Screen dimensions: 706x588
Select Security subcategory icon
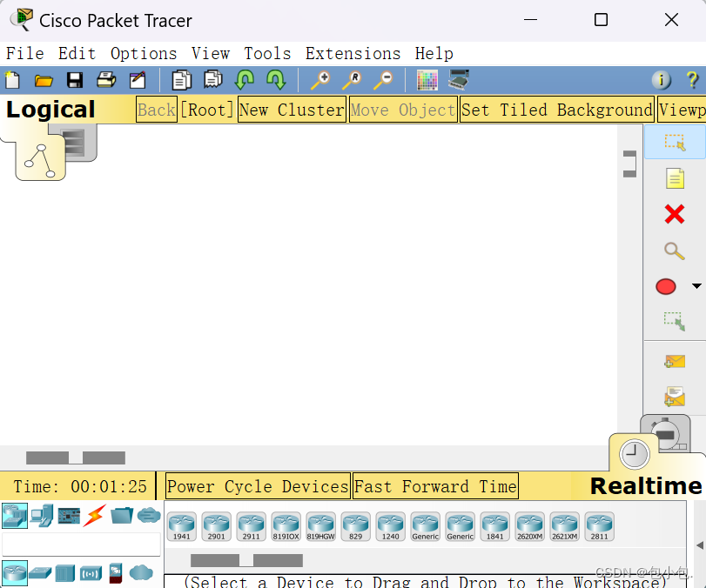[116, 573]
